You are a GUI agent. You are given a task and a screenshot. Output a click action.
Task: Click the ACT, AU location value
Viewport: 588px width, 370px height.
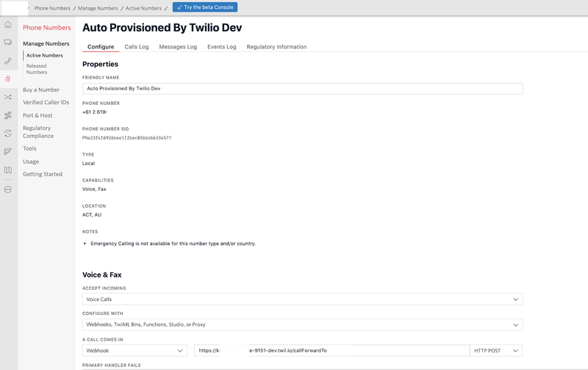pyautogui.click(x=92, y=215)
